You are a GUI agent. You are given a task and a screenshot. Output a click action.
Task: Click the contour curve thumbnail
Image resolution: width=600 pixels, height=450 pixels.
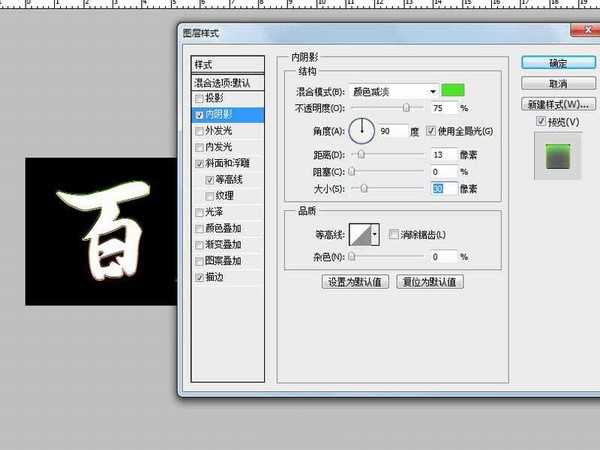pos(358,235)
